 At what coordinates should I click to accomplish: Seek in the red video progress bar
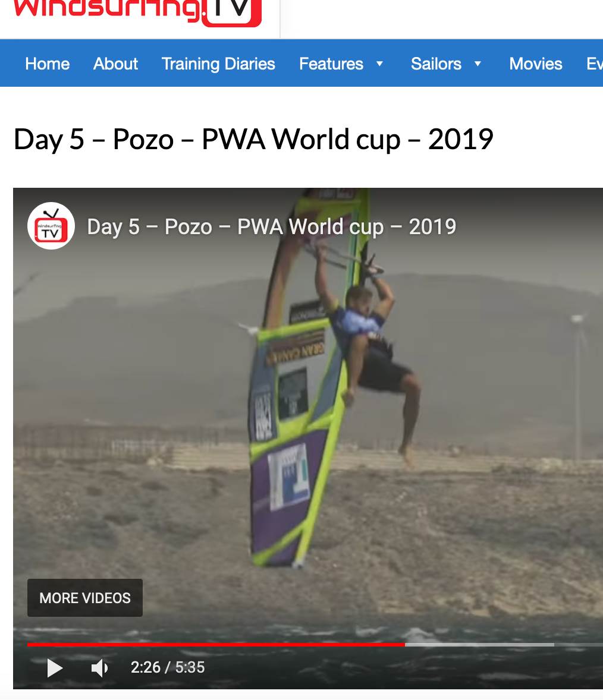216,645
